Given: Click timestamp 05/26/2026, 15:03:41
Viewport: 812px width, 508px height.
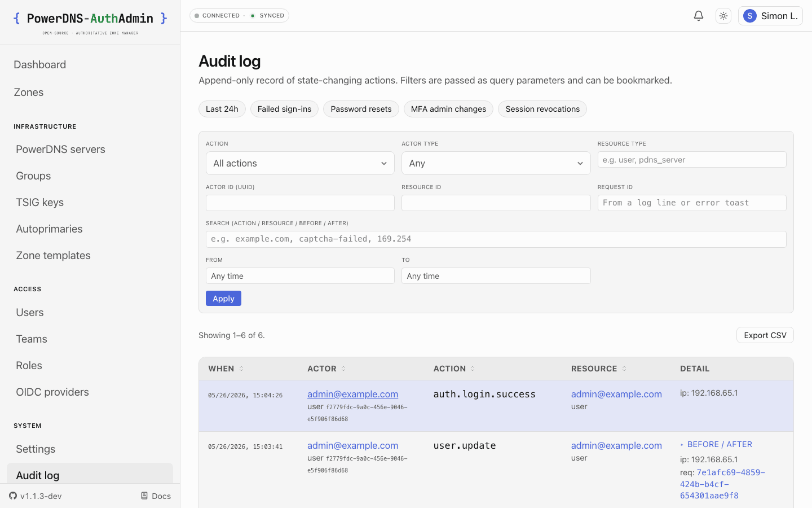Looking at the screenshot, I should (x=245, y=446).
